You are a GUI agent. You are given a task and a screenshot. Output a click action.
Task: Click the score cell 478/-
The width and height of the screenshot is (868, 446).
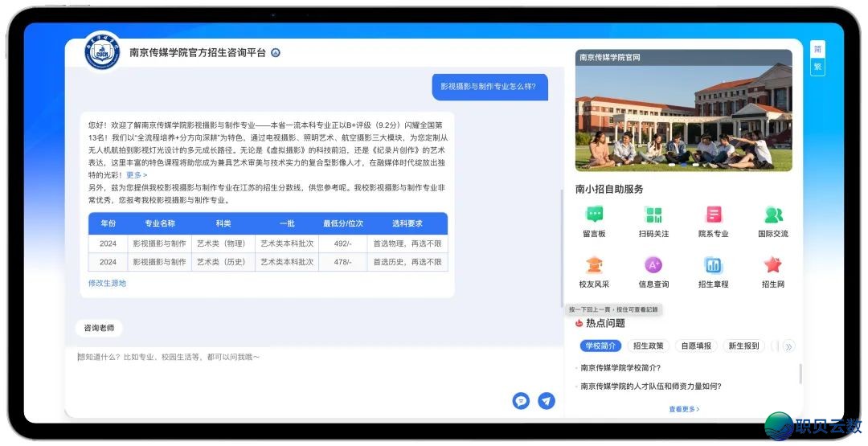pos(342,262)
